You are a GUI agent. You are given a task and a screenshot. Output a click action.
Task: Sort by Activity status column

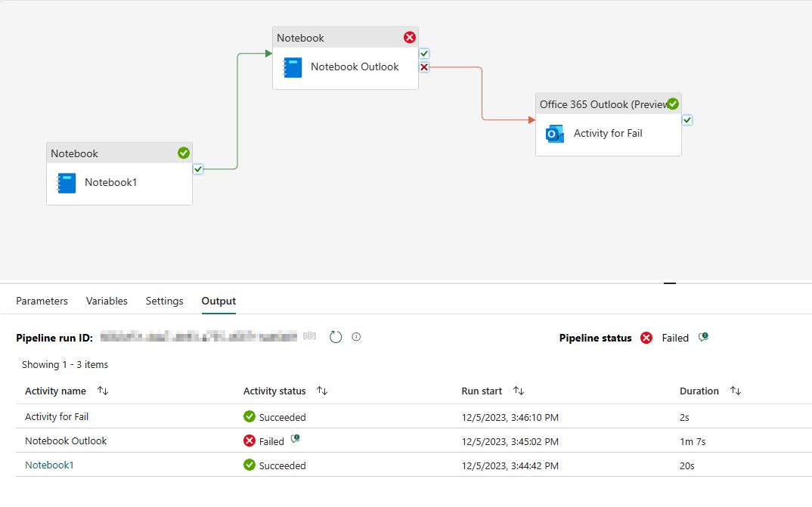322,391
